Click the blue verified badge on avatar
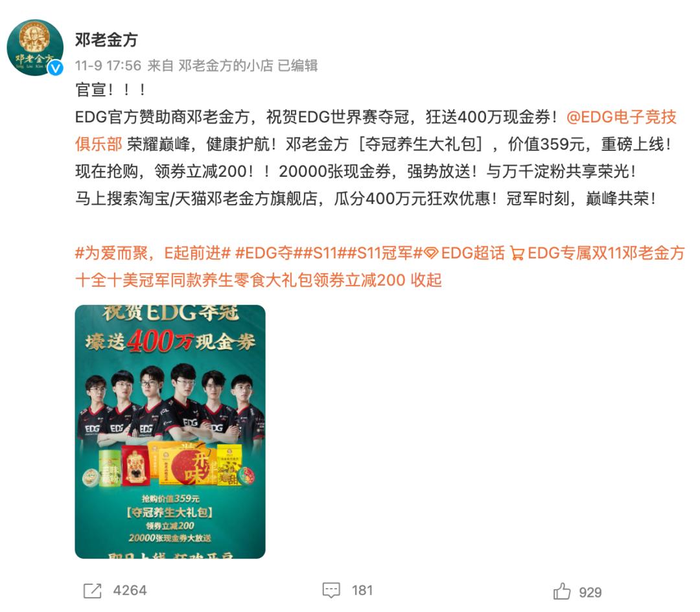Screen dimensions: 700x612 (55, 68)
